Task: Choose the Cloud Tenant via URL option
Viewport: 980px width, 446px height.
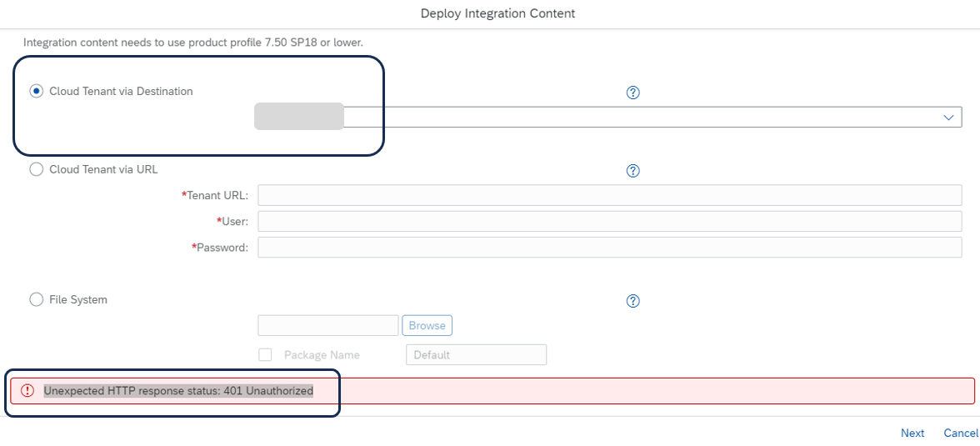Action: (x=37, y=169)
